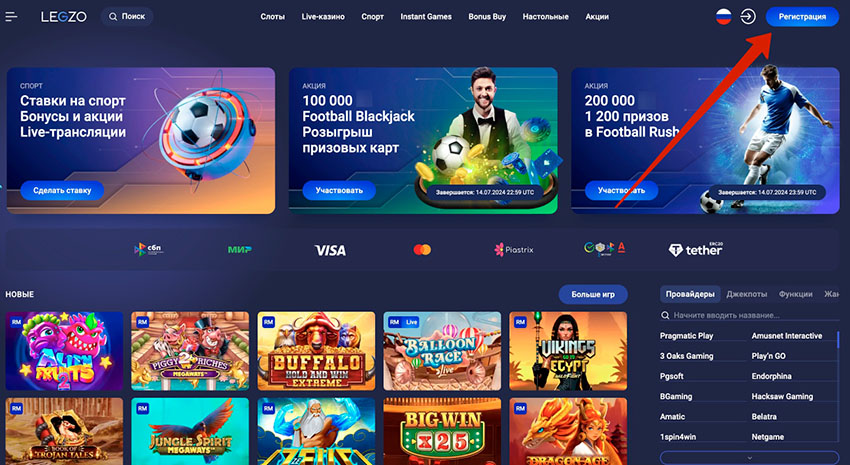Expand the providers list chevron
Image resolution: width=850 pixels, height=465 pixels.
[x=749, y=458]
